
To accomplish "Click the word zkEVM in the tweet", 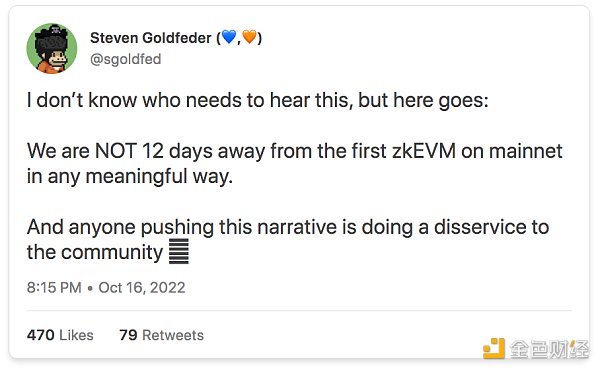I will coord(424,151).
